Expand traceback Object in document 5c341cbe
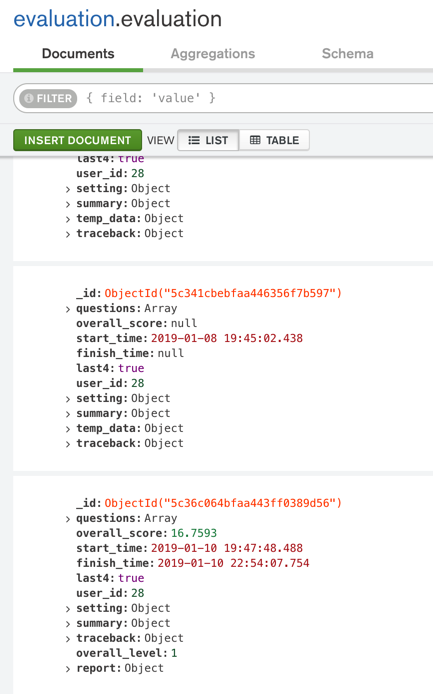Image resolution: width=433 pixels, height=694 pixels. point(68,444)
